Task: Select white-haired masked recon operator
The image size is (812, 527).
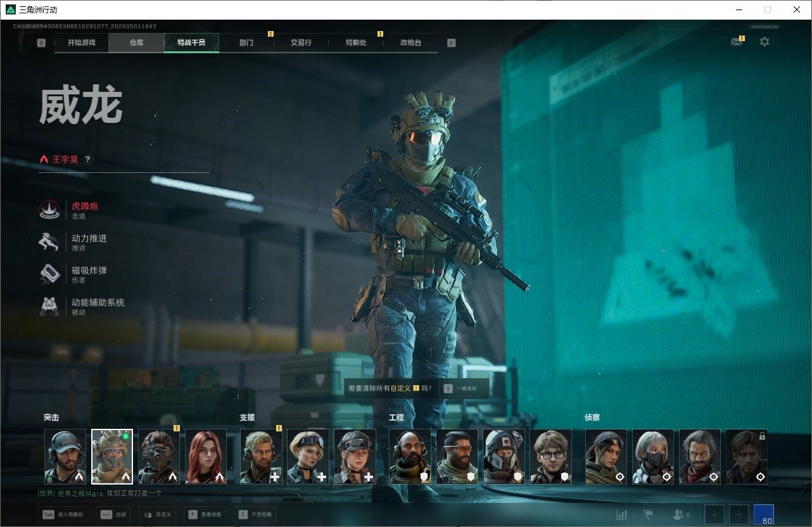Action: (653, 457)
